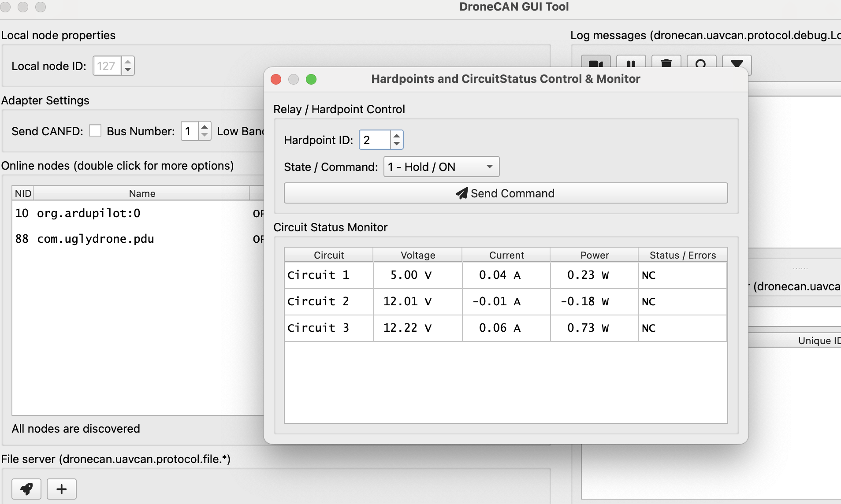The image size is (841, 504).
Task: Select node 10 org.ardupilot:0 row
Action: [138, 213]
